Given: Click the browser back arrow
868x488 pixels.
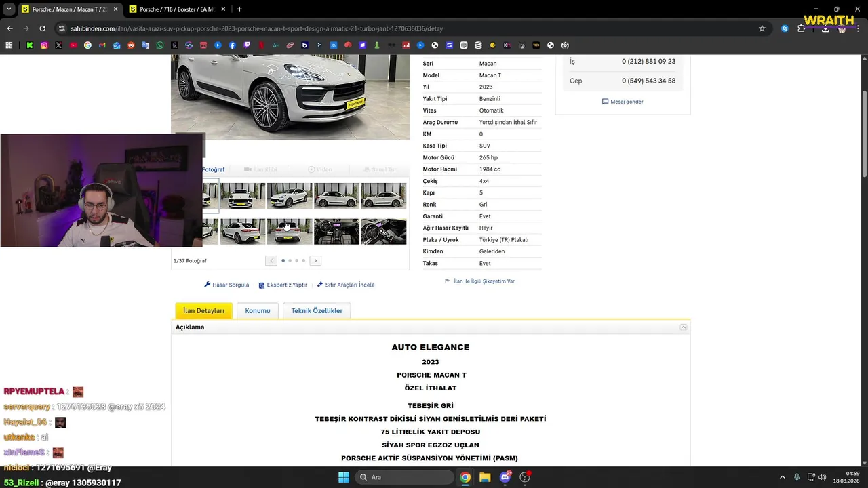Looking at the screenshot, I should click(x=9, y=28).
